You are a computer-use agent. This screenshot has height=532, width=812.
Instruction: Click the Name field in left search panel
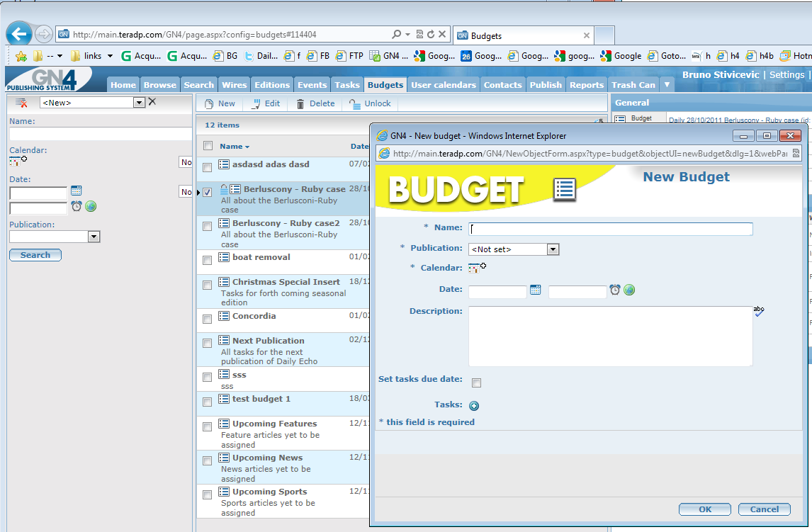click(x=101, y=134)
